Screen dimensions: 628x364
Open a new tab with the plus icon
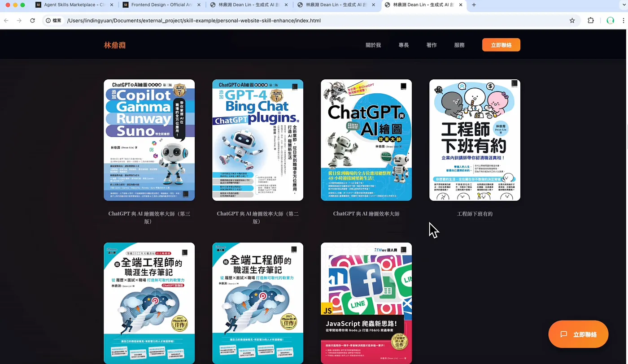[474, 5]
